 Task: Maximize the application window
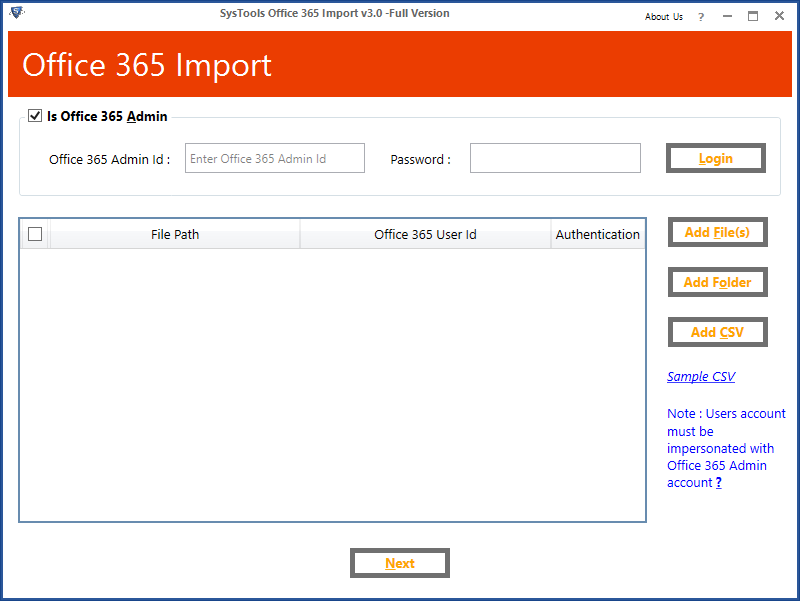click(753, 17)
